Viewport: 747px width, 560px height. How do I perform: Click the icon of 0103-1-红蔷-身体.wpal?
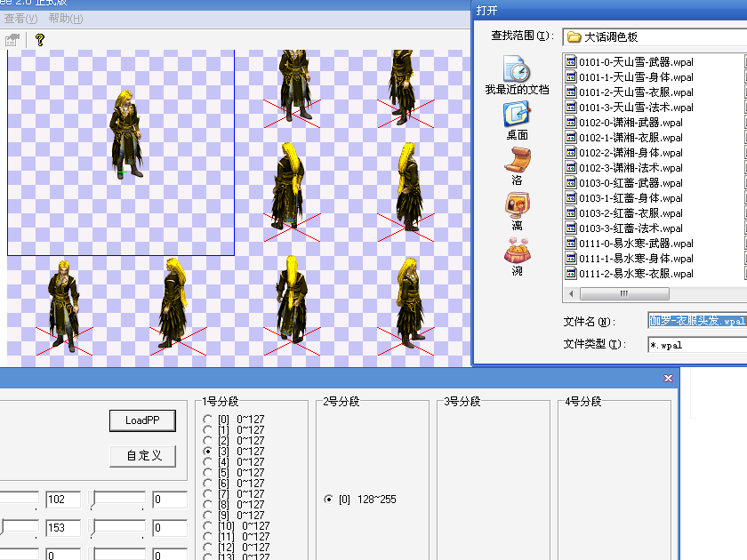[571, 197]
